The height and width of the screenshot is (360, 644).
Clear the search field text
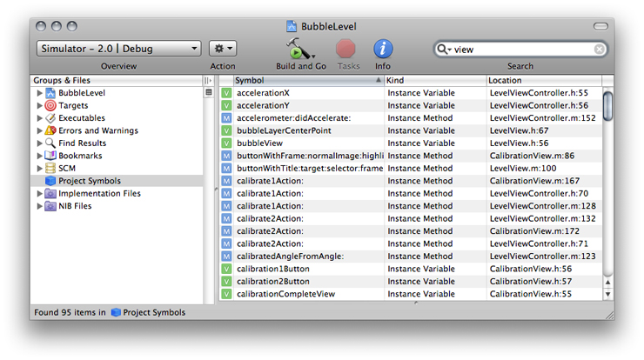[600, 50]
